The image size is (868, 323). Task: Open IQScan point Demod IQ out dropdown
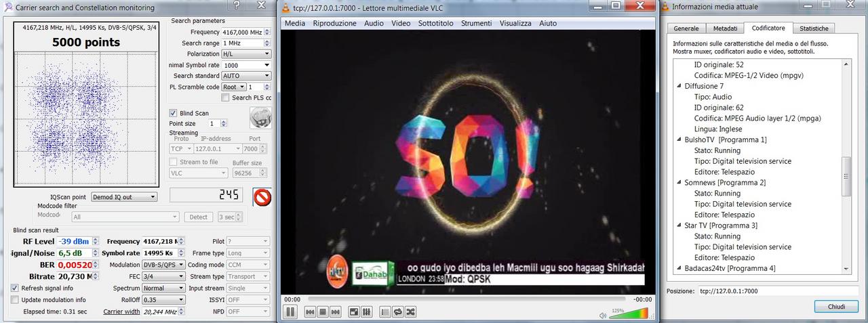[123, 196]
